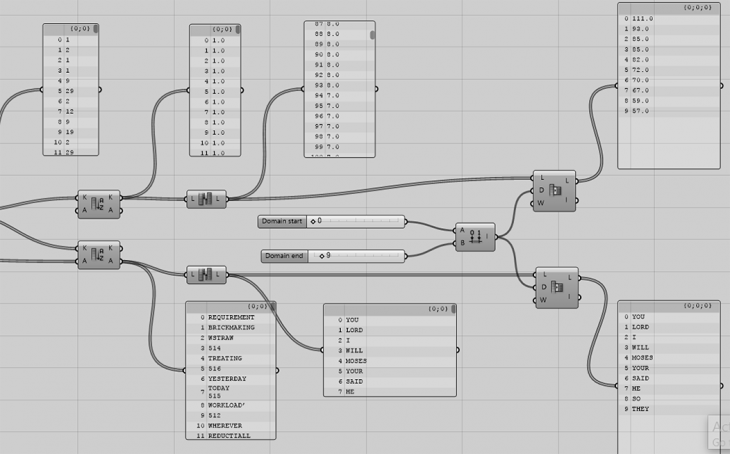Screen dimensions: 730x454
Task: Select the Construct Domain component icon
Action: [477, 237]
